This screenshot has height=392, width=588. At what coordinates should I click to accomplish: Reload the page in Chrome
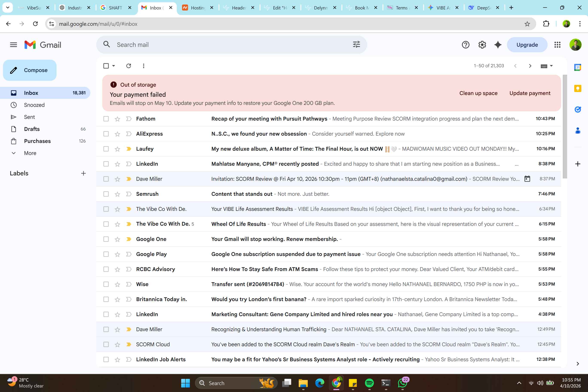pos(35,24)
